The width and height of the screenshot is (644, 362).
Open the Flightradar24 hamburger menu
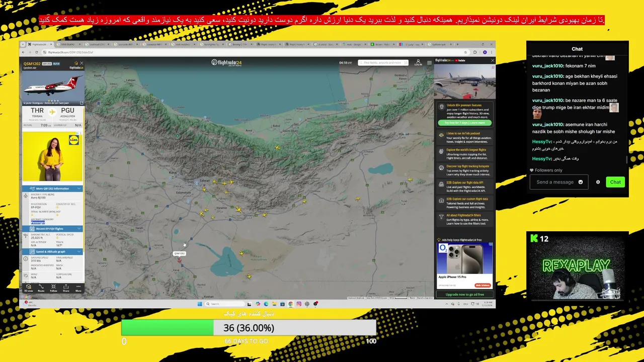[429, 62]
